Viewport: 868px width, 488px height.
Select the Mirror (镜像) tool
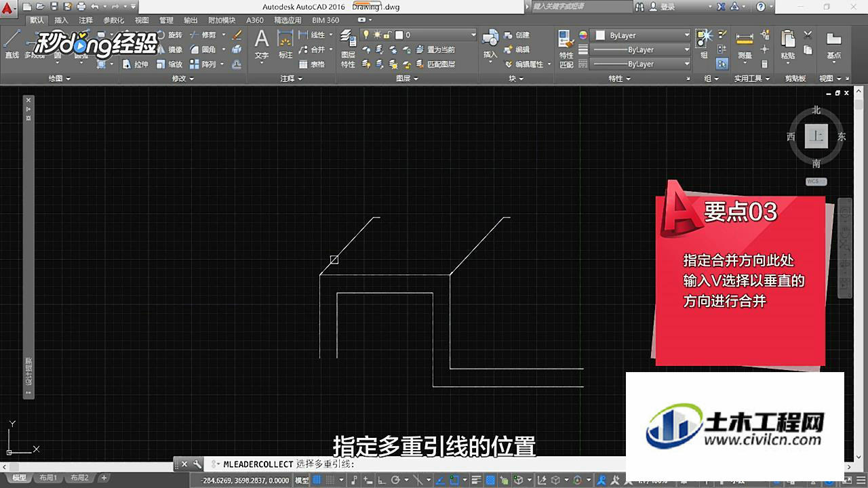tap(170, 49)
